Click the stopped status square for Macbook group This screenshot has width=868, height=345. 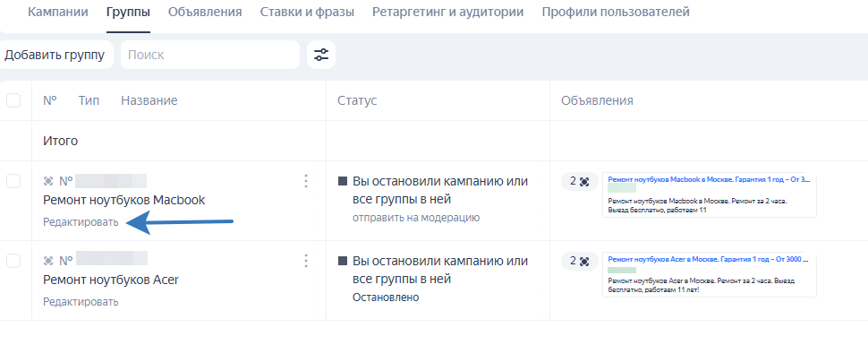coord(343,181)
